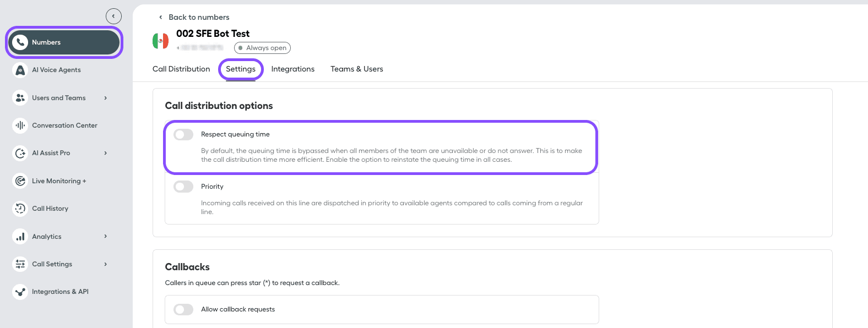Click the Analytics bar chart icon

[x=20, y=237]
